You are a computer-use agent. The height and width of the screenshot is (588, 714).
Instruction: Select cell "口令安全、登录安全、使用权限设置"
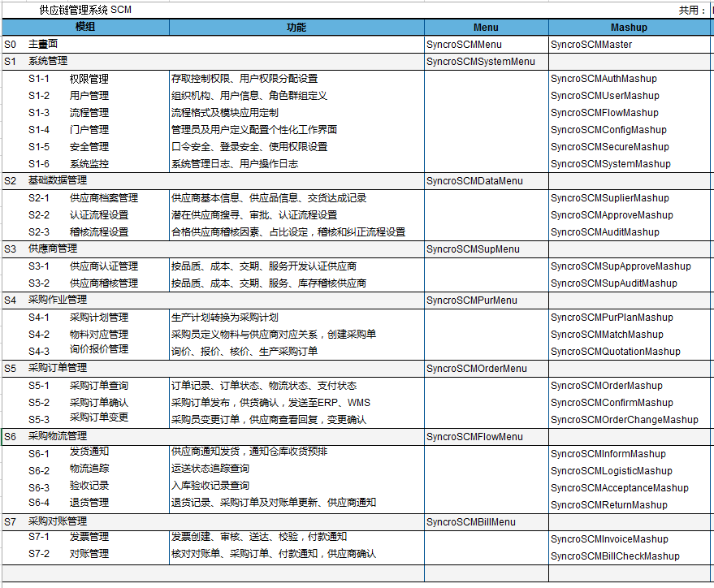pyautogui.click(x=249, y=147)
